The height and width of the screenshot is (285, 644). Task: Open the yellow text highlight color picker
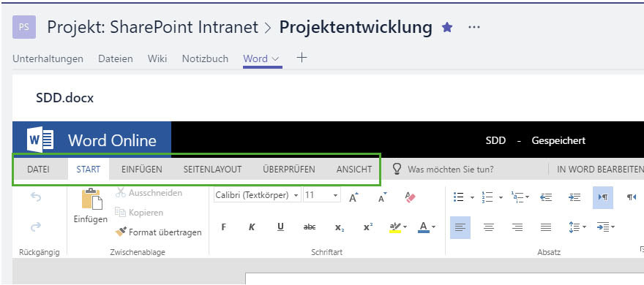tap(405, 227)
